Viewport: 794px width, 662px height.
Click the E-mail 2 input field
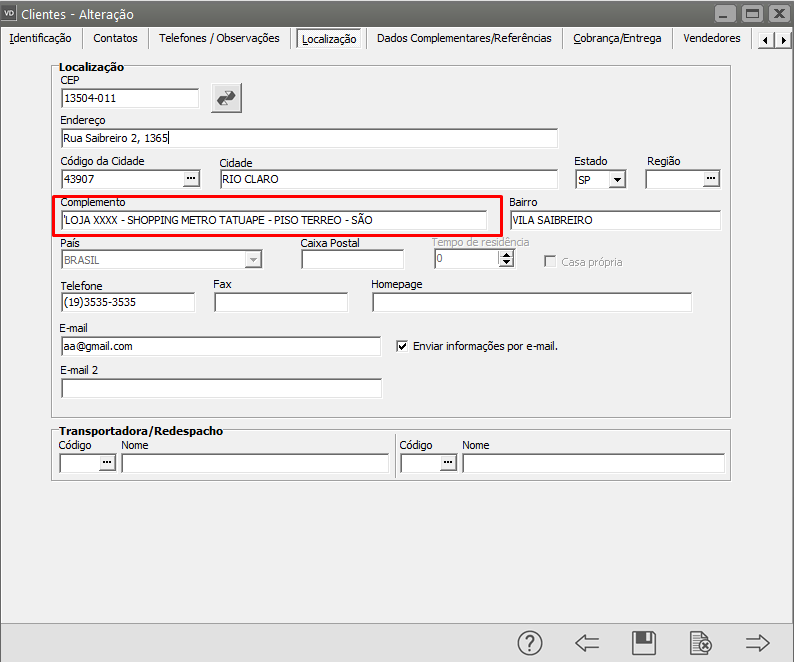click(x=221, y=388)
